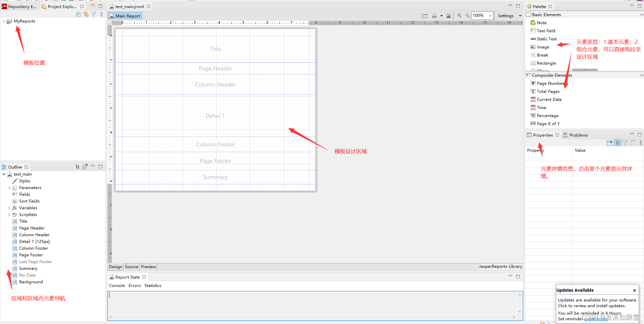
Task: Toggle advanced properties filter funnel
Action: click(625, 143)
